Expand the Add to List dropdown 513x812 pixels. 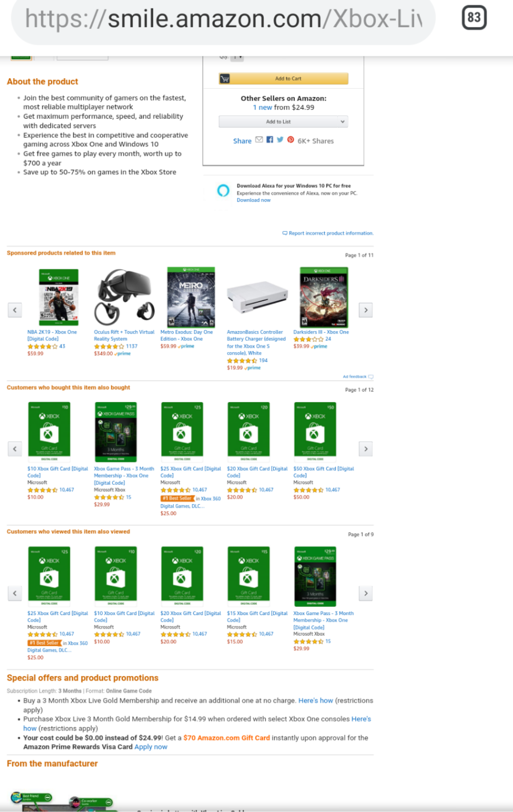[x=342, y=122]
